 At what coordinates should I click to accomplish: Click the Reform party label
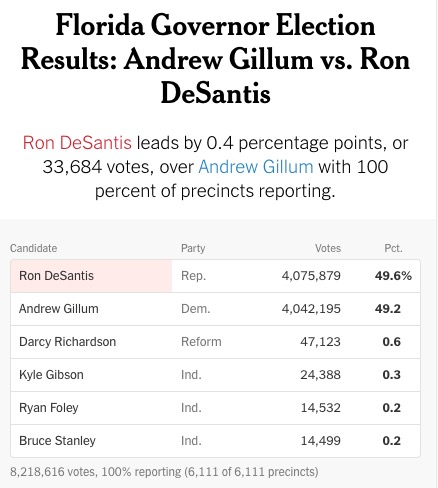pyautogui.click(x=201, y=342)
